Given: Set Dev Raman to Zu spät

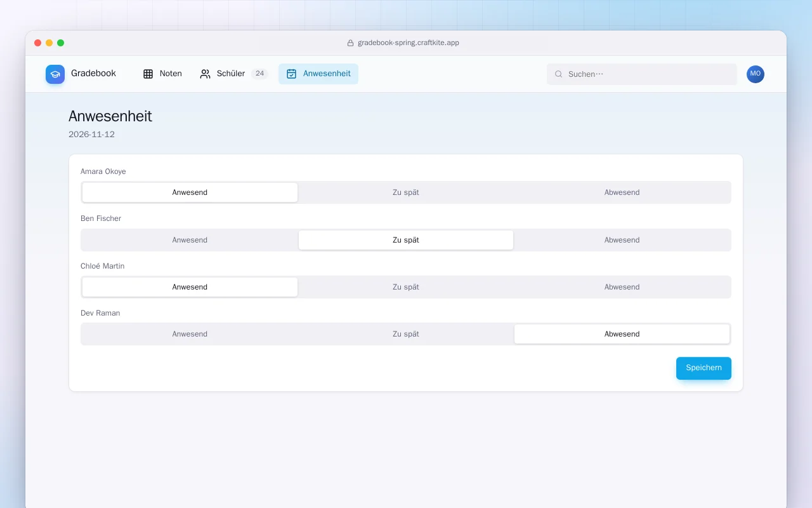Looking at the screenshot, I should [406, 334].
